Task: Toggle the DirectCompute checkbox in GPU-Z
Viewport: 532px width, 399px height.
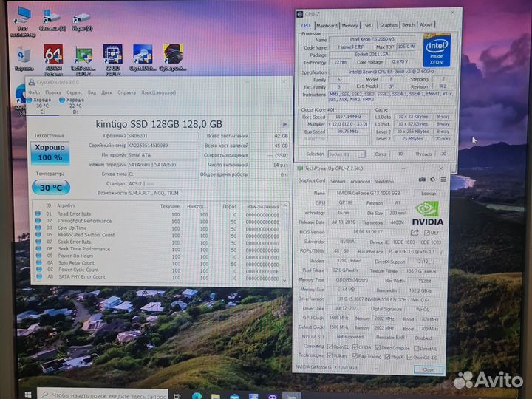Action: click(378, 347)
